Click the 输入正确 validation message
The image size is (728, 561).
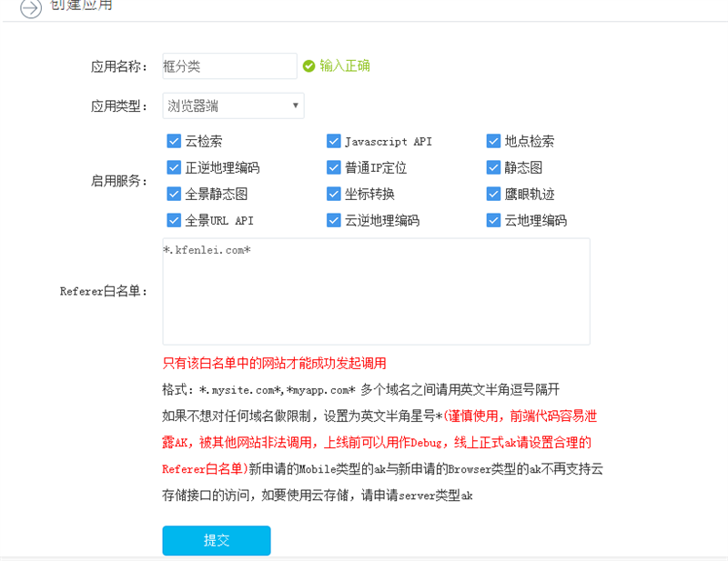(345, 65)
